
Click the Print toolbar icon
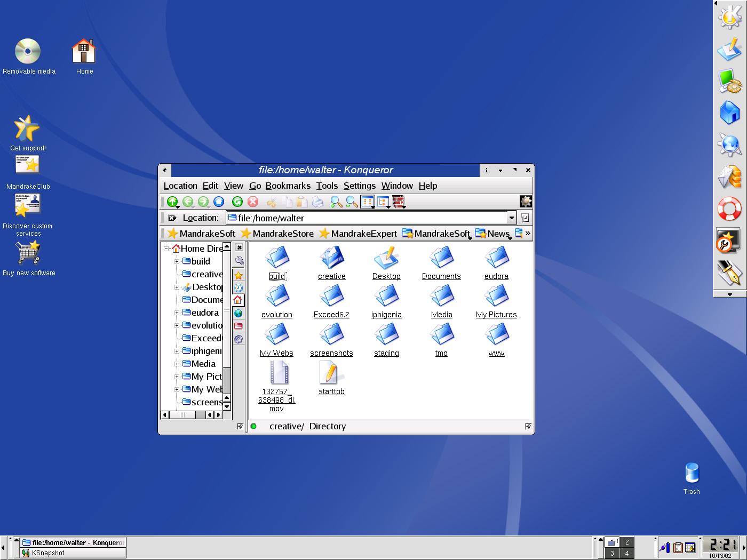point(317,202)
